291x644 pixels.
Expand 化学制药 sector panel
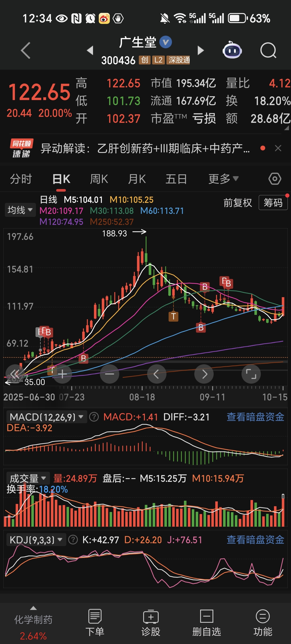(33, 623)
